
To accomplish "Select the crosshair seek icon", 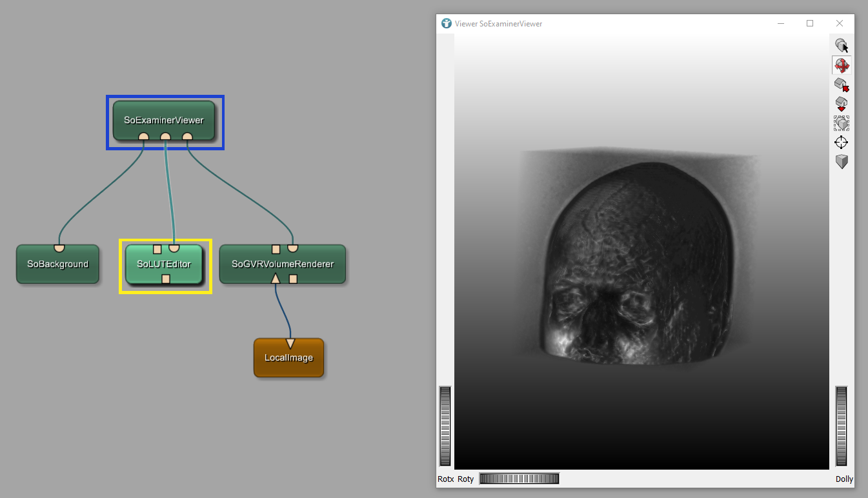I will (841, 143).
